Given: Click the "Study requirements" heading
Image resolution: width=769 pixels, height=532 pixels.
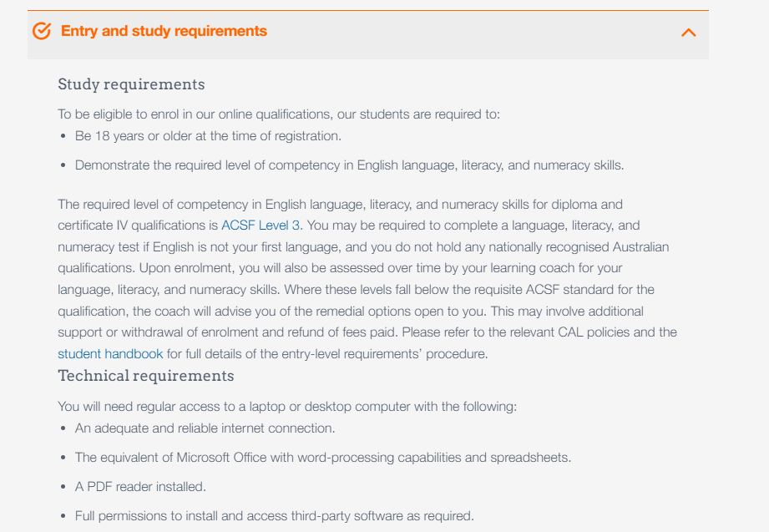Looking at the screenshot, I should click(x=131, y=84).
